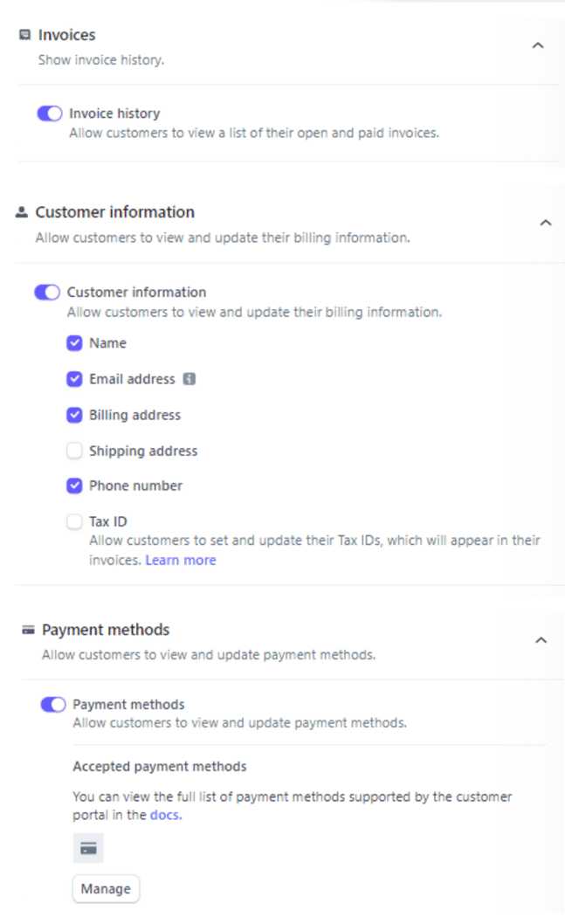Image resolution: width=565 pixels, height=924 pixels.
Task: Collapse the Payment methods section chevron
Action: [x=541, y=640]
